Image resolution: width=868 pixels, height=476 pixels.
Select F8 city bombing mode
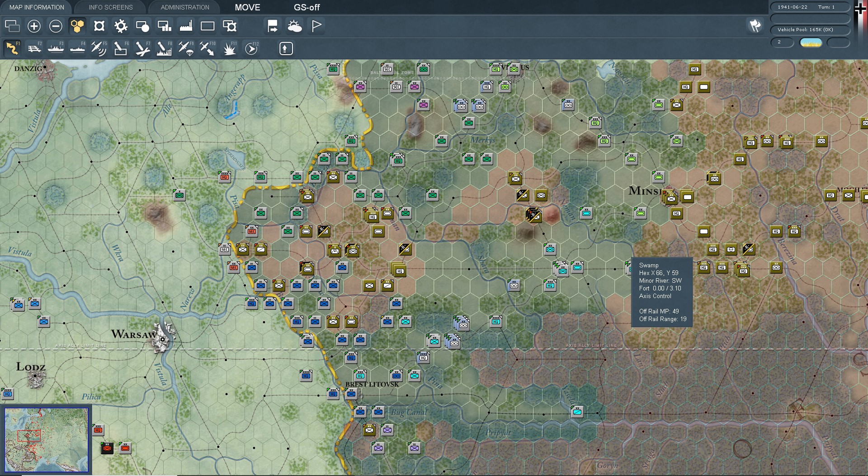(164, 48)
